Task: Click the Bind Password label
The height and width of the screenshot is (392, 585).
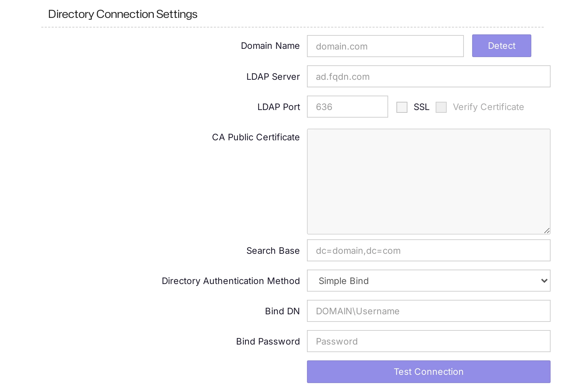Action: [x=268, y=341]
